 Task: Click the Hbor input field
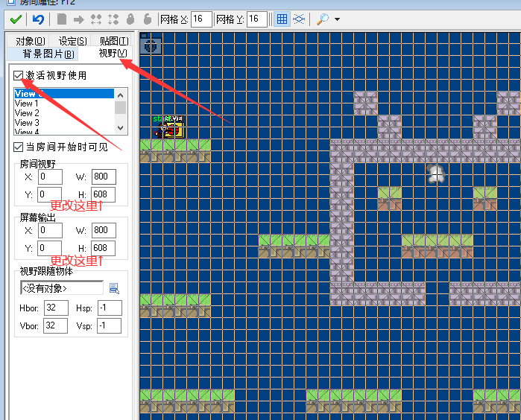point(56,308)
